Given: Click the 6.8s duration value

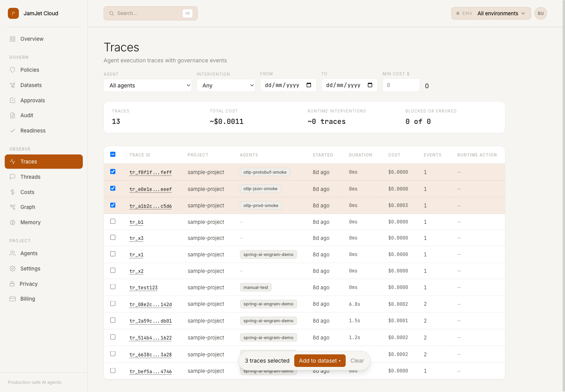Looking at the screenshot, I should (355, 304).
